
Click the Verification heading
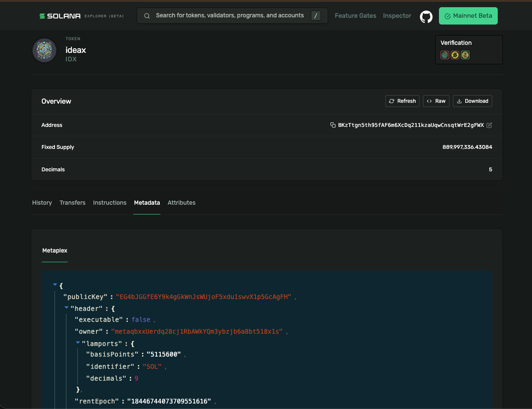pyautogui.click(x=456, y=43)
